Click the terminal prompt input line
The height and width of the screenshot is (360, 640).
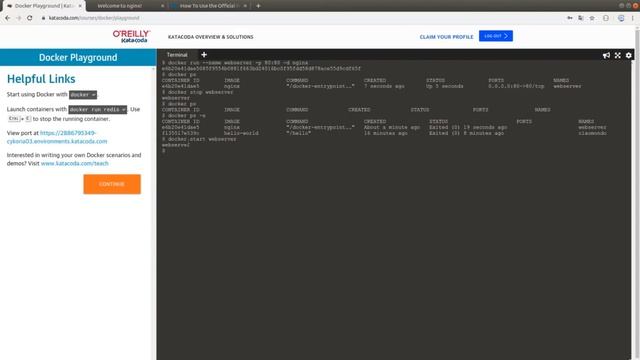[x=394, y=151]
